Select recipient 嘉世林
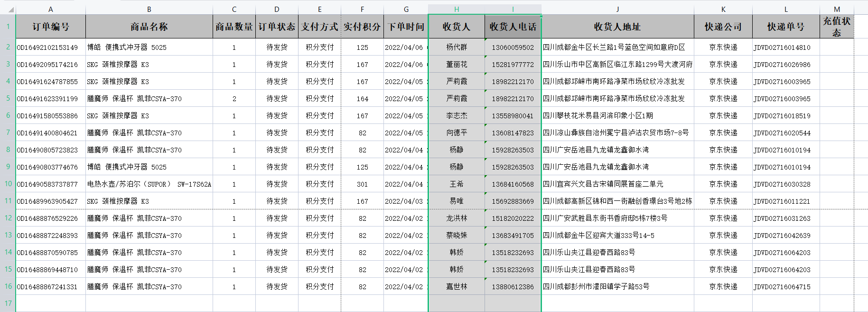 [x=457, y=286]
